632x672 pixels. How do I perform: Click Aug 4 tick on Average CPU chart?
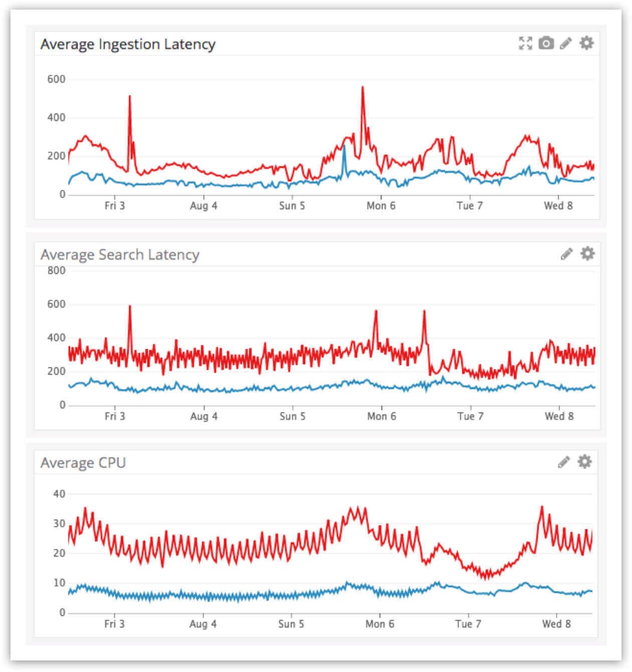203,624
